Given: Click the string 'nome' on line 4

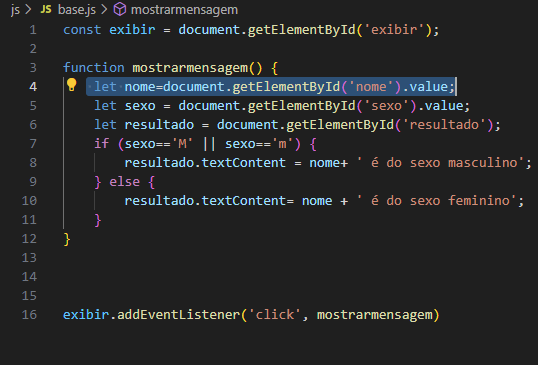Looking at the screenshot, I should 371,86.
